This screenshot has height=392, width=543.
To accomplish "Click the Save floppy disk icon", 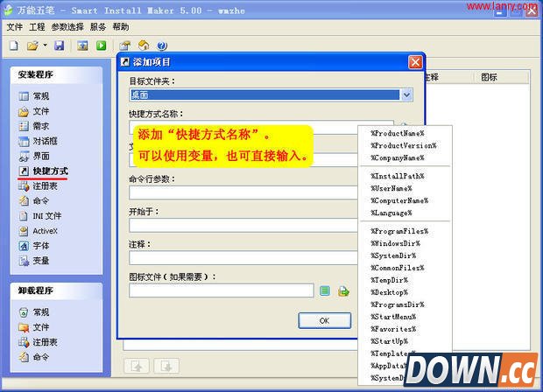I will [60, 45].
